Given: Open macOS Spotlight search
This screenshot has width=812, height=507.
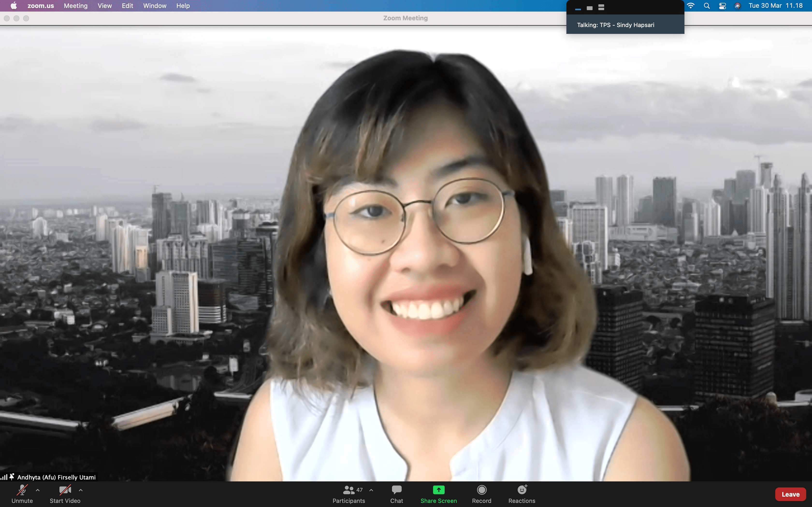Looking at the screenshot, I should pos(707,6).
